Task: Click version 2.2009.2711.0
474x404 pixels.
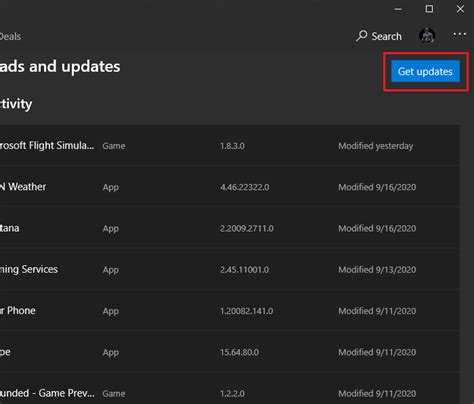Action: click(247, 229)
